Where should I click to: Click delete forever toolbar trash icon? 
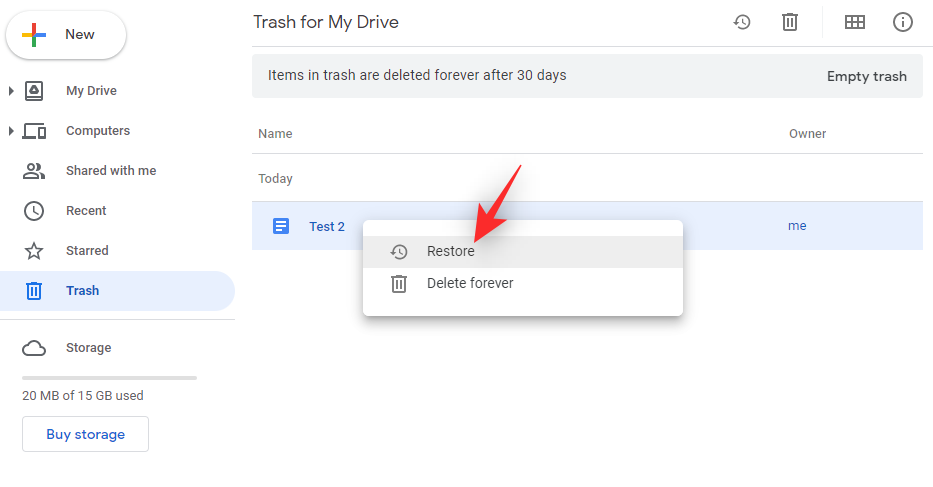click(790, 23)
